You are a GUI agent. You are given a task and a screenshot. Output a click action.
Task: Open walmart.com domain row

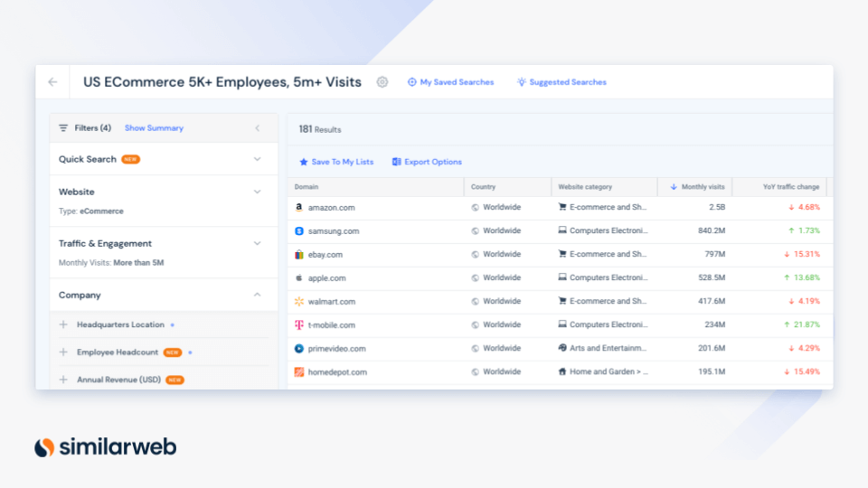click(x=560, y=302)
